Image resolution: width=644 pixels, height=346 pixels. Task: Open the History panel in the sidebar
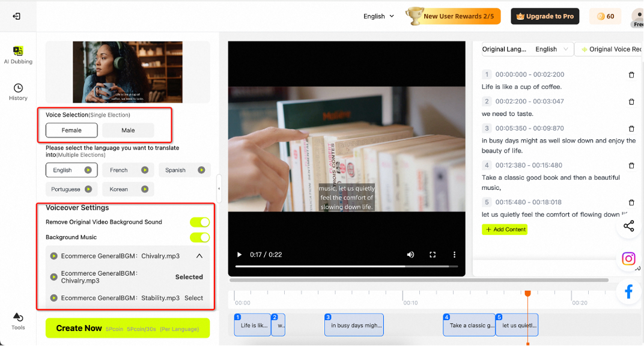[x=18, y=92]
